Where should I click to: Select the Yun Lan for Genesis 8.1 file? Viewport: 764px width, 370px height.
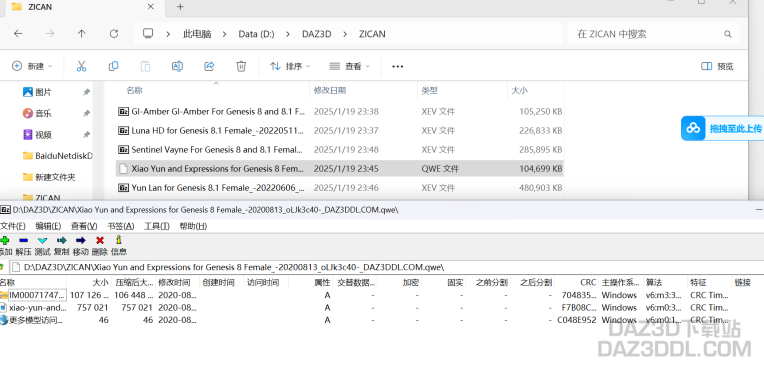click(x=340, y=188)
